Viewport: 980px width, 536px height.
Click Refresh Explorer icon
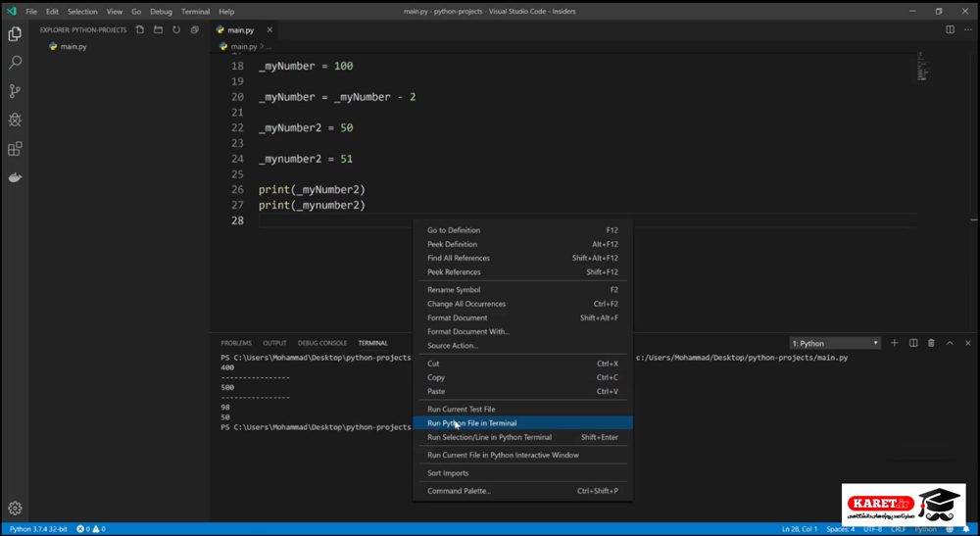tap(176, 29)
